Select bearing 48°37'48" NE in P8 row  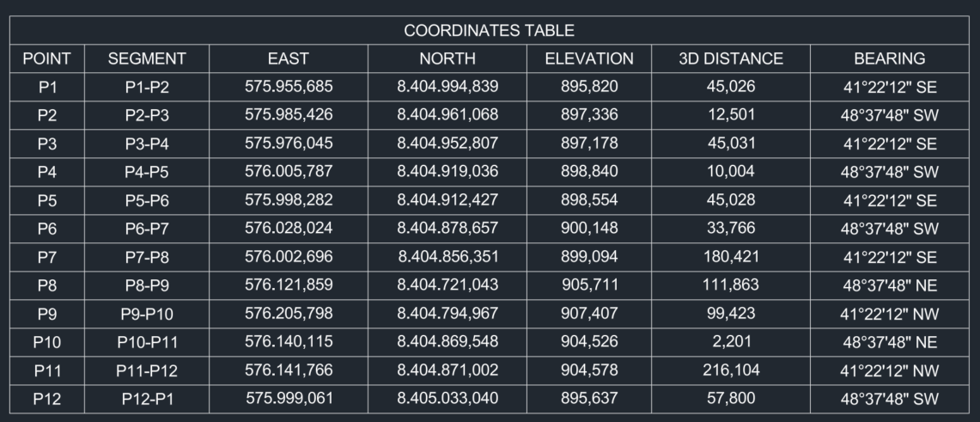pos(889,284)
